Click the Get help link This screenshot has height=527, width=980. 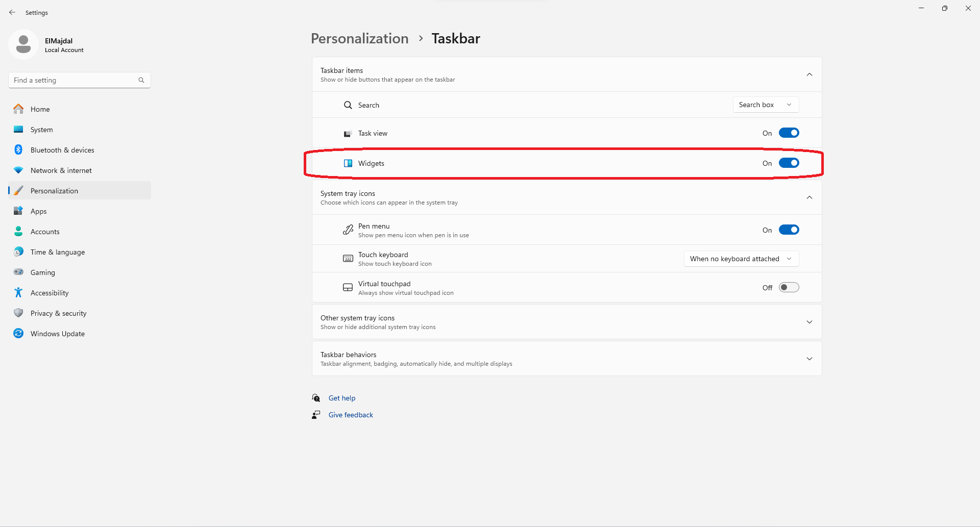point(341,398)
